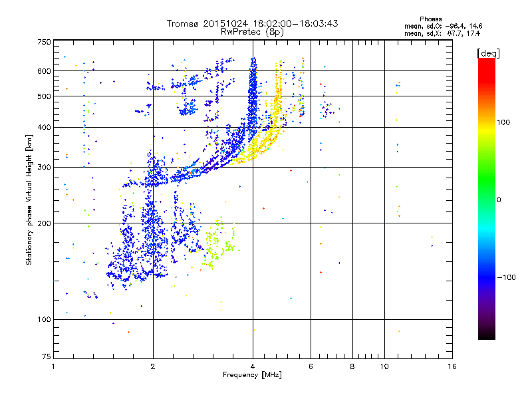The image size is (532, 399).
Task: Click the '750' km y-axis tick label
Action: pyautogui.click(x=44, y=42)
